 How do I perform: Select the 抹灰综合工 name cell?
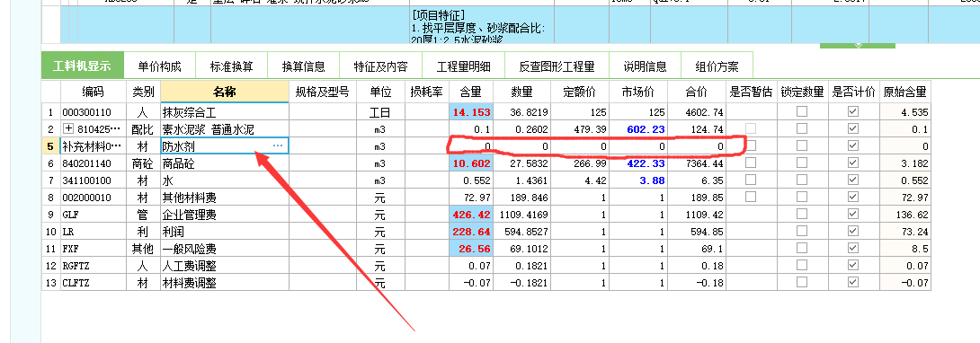225,112
